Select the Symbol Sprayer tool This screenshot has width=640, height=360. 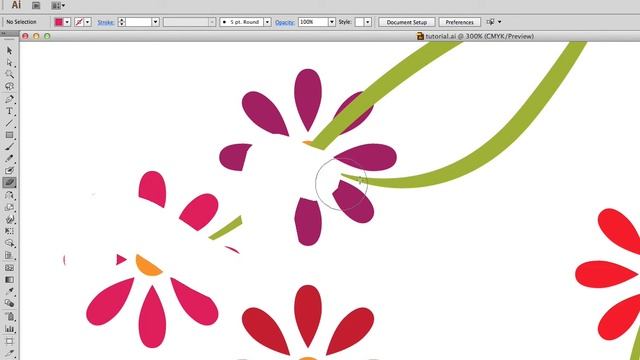[x=9, y=316]
